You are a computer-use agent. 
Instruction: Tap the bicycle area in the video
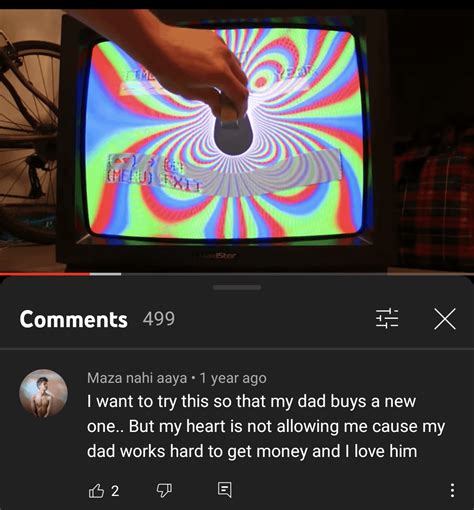click(x=28, y=133)
